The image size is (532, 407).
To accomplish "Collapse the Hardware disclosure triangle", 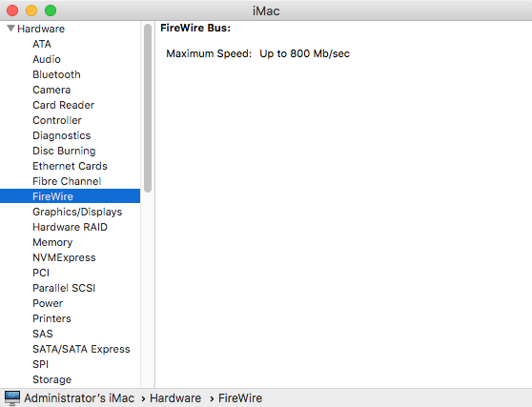I will [10, 29].
